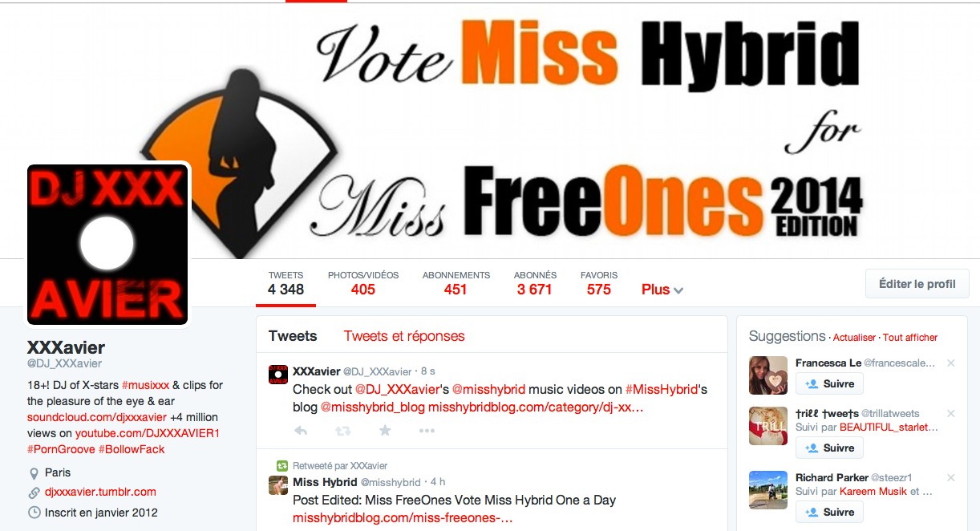
Task: Click the DJ XXXAVIER profile avatar
Action: coord(107,245)
